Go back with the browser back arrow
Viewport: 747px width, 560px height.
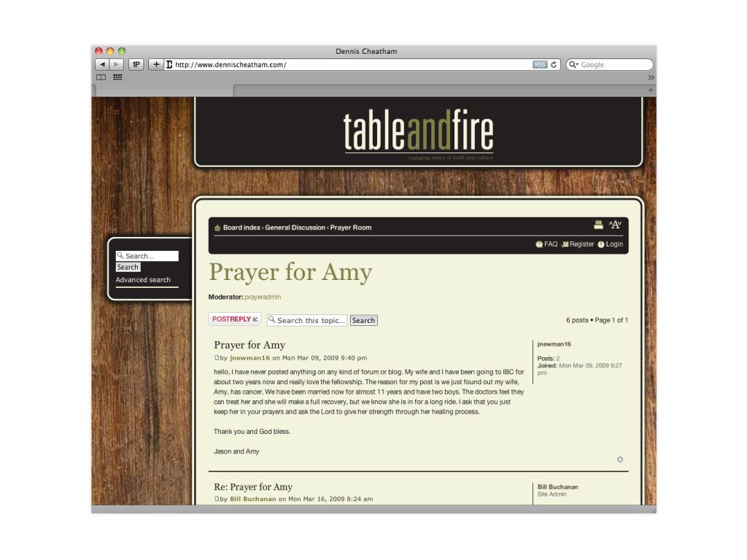(x=102, y=64)
